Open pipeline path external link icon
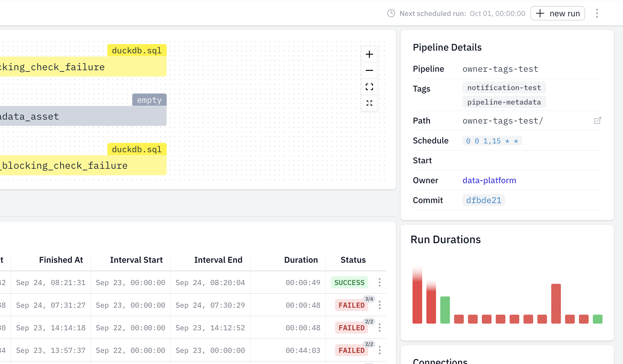Image resolution: width=623 pixels, height=364 pixels. (597, 121)
